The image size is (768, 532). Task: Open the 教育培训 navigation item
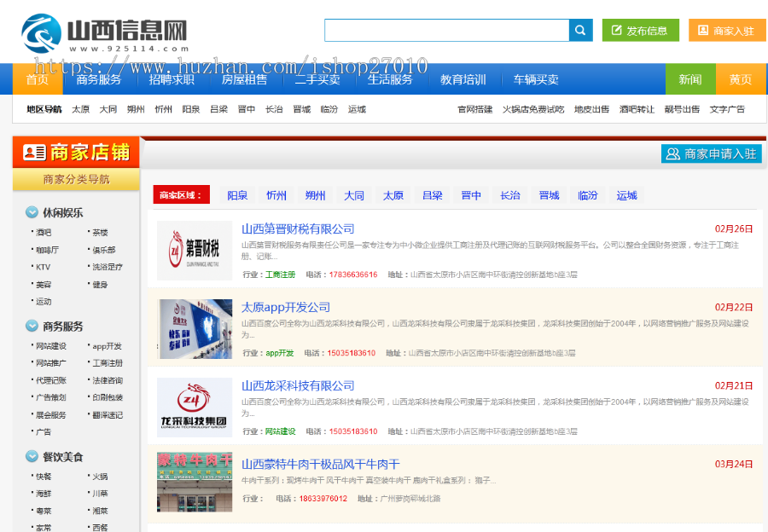[x=463, y=79]
